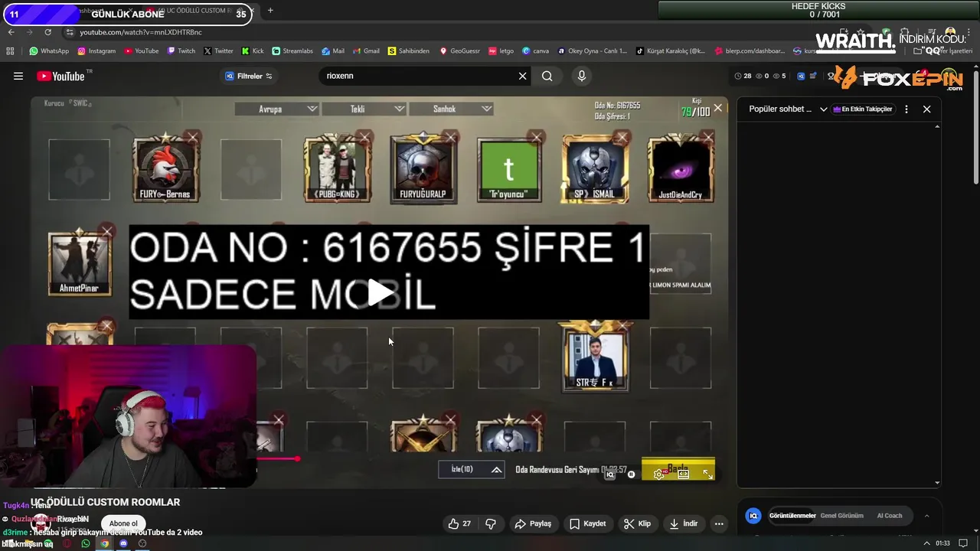980x551 pixels.
Task: Play the video with center play button
Action: [x=381, y=292]
